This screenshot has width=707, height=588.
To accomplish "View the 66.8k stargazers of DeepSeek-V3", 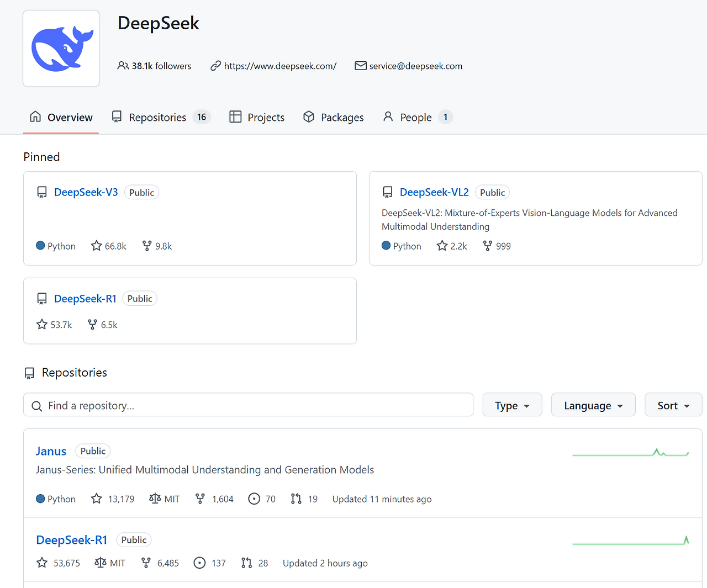I will [109, 246].
